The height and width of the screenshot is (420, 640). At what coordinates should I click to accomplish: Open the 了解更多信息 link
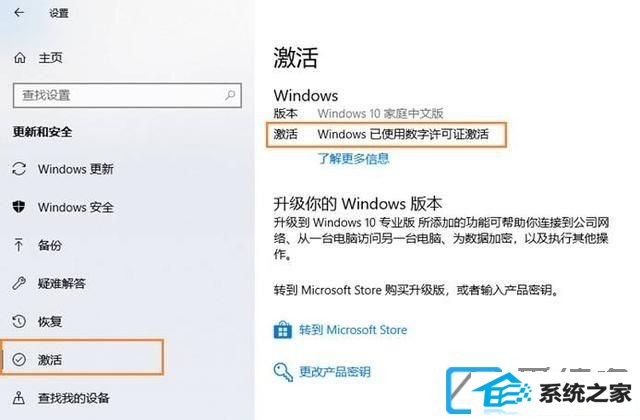tap(353, 158)
